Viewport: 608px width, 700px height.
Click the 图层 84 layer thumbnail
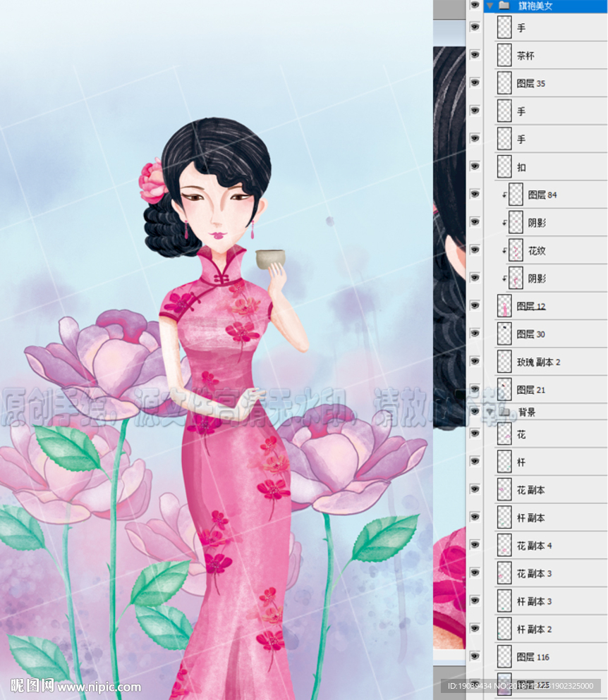(516, 195)
